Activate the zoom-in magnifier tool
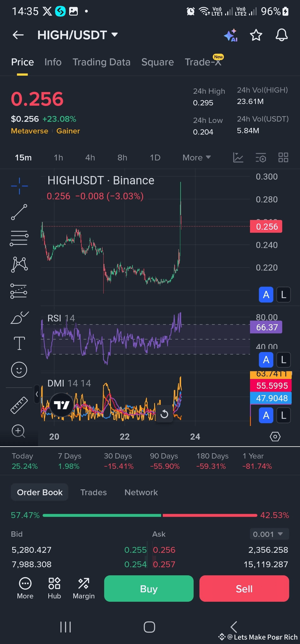This screenshot has width=300, height=644. coord(19,431)
